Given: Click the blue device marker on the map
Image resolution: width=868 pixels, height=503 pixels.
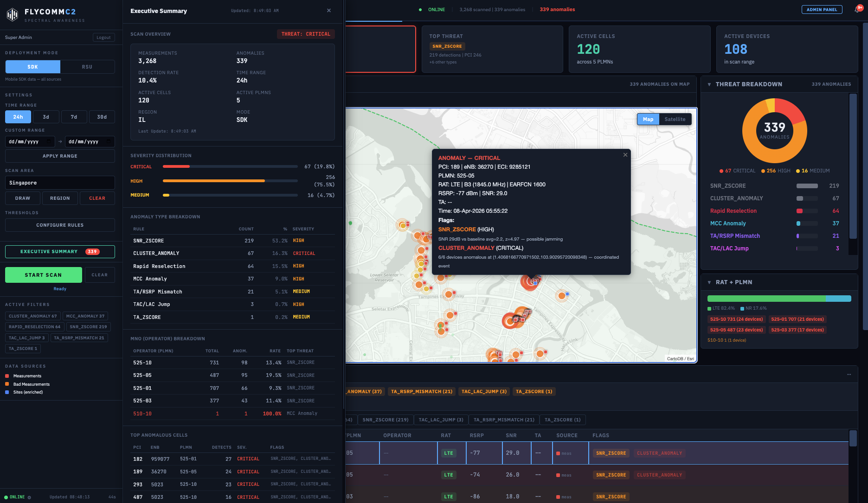Looking at the screenshot, I should click(567, 294).
